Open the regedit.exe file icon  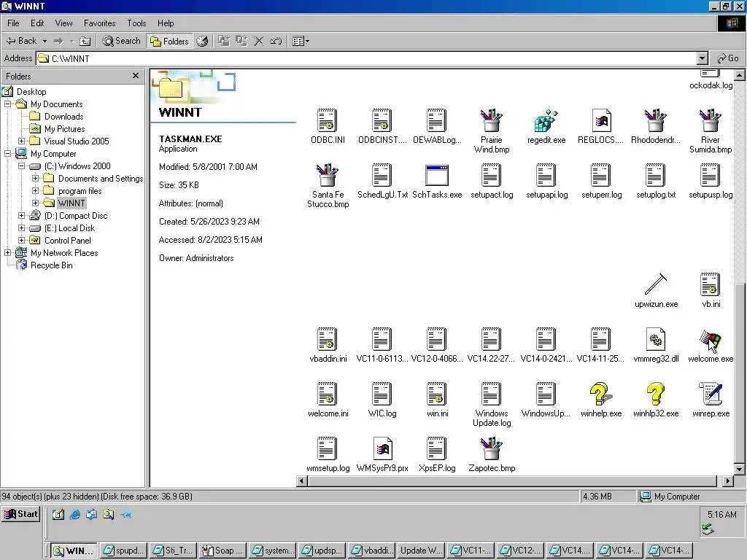(546, 120)
